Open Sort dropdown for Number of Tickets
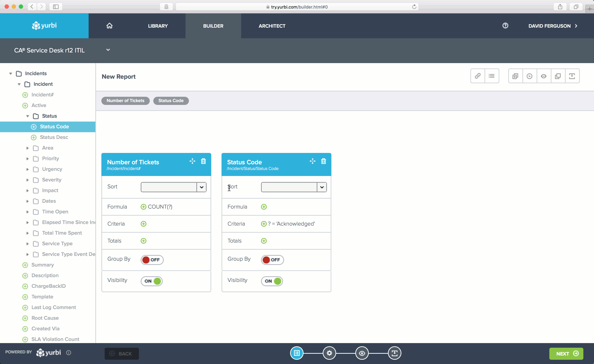The width and height of the screenshot is (594, 364). pos(201,187)
